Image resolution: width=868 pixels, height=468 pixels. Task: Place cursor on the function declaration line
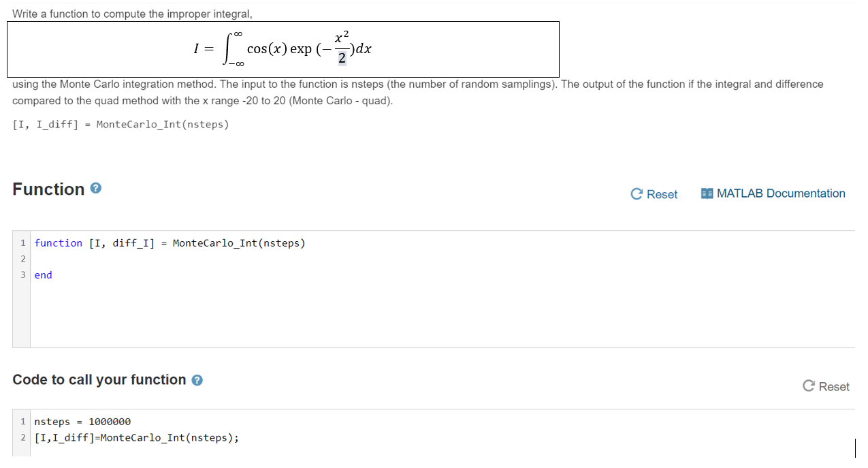pyautogui.click(x=170, y=243)
